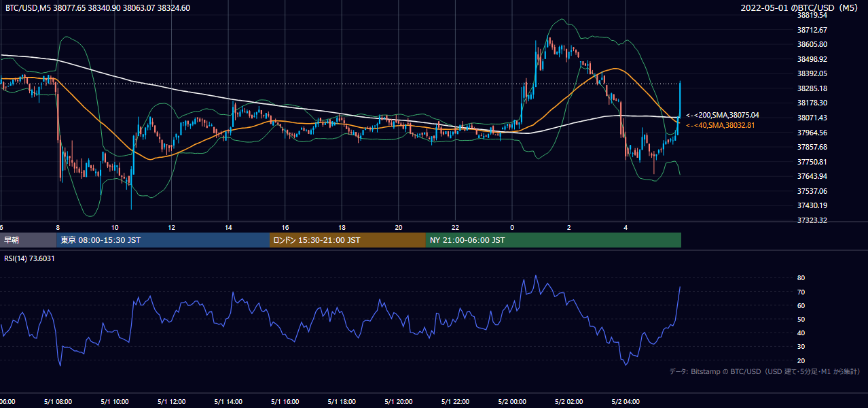868x408 pixels.
Task: Click the 40 SMA 38032.81 label
Action: [x=720, y=125]
